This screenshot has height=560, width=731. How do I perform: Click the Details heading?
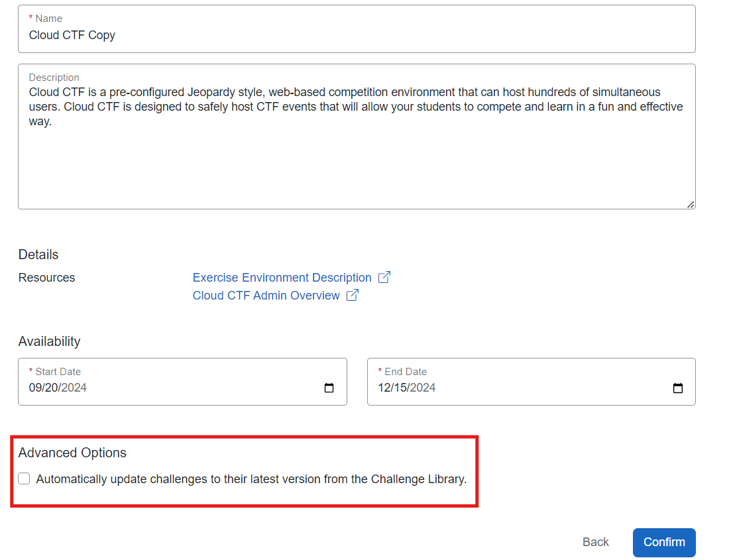pyautogui.click(x=38, y=254)
